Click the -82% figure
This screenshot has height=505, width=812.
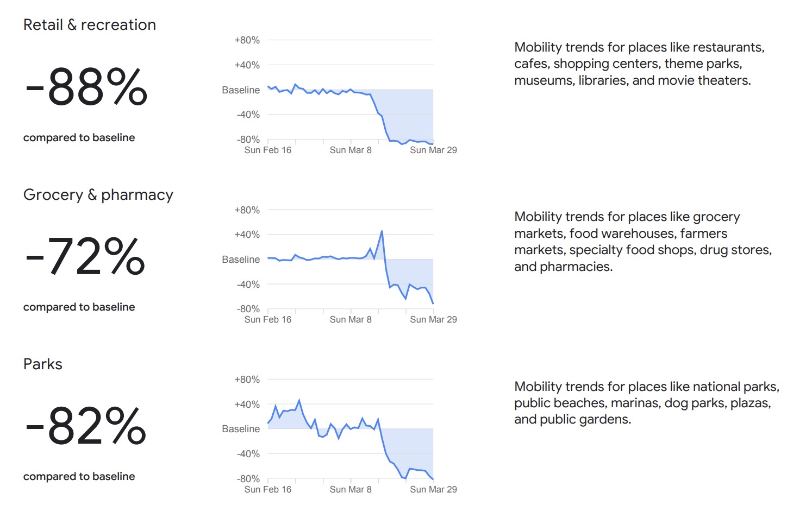coord(86,426)
